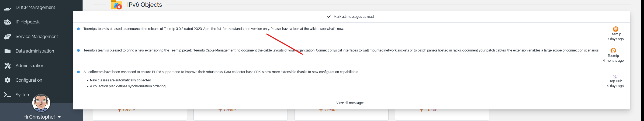Click the IP Helpdesk people icon
The image size is (644, 121).
8,22
